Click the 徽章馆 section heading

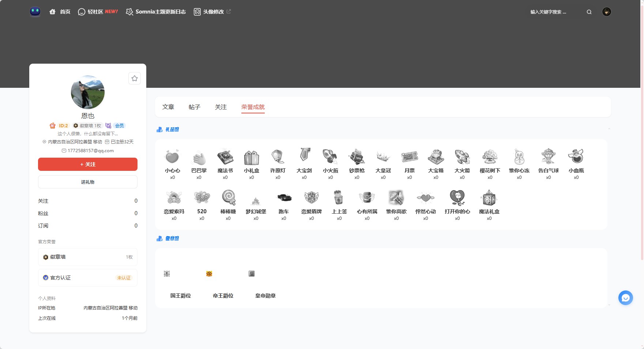pos(168,239)
